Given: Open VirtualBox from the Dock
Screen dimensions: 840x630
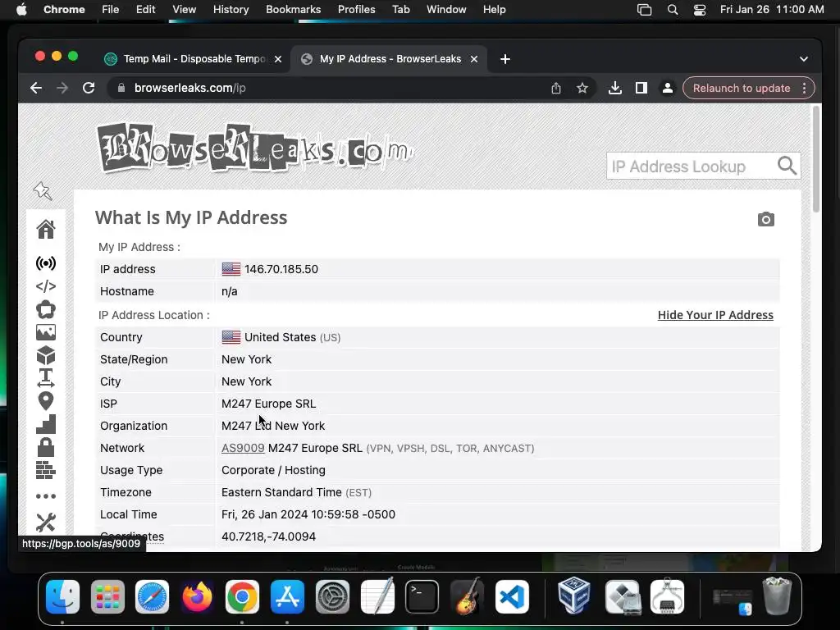Looking at the screenshot, I should click(x=574, y=596).
